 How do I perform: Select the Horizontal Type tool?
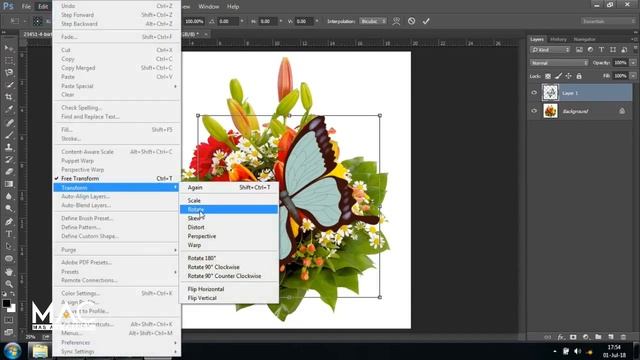point(9,234)
